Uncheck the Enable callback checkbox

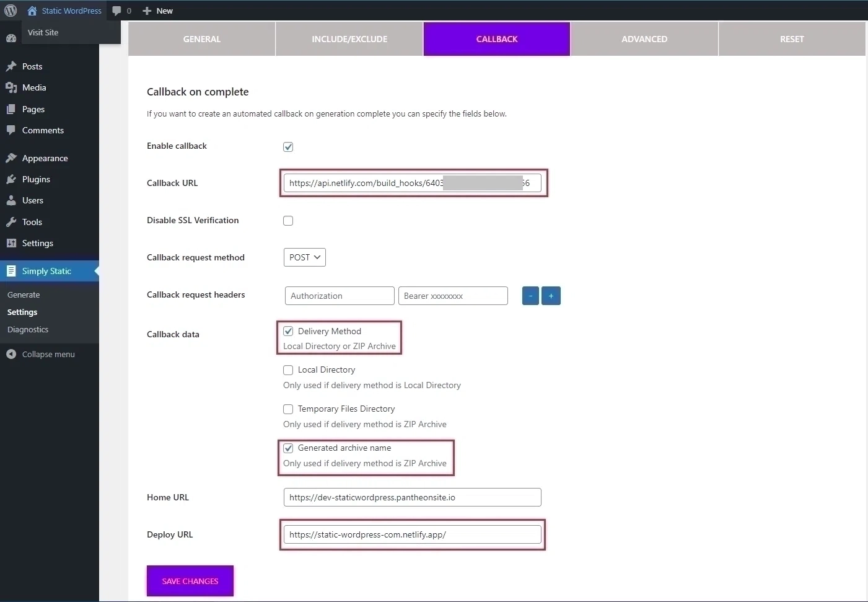(287, 146)
